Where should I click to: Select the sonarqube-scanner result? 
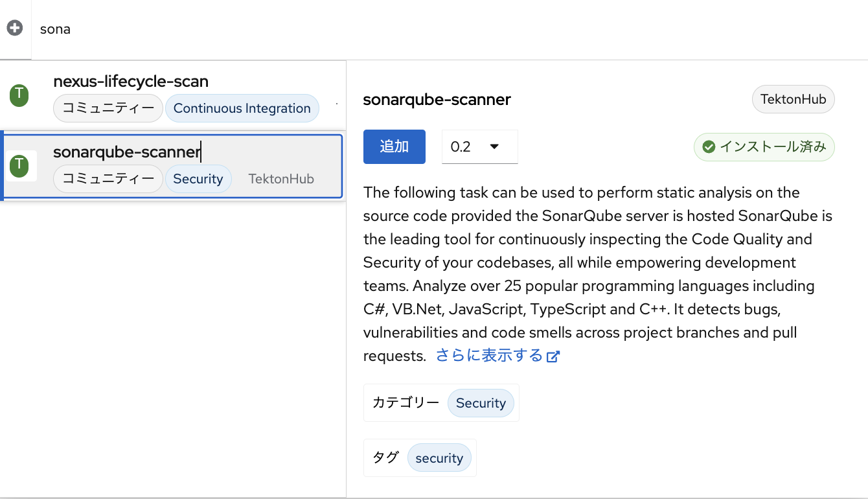(127, 152)
